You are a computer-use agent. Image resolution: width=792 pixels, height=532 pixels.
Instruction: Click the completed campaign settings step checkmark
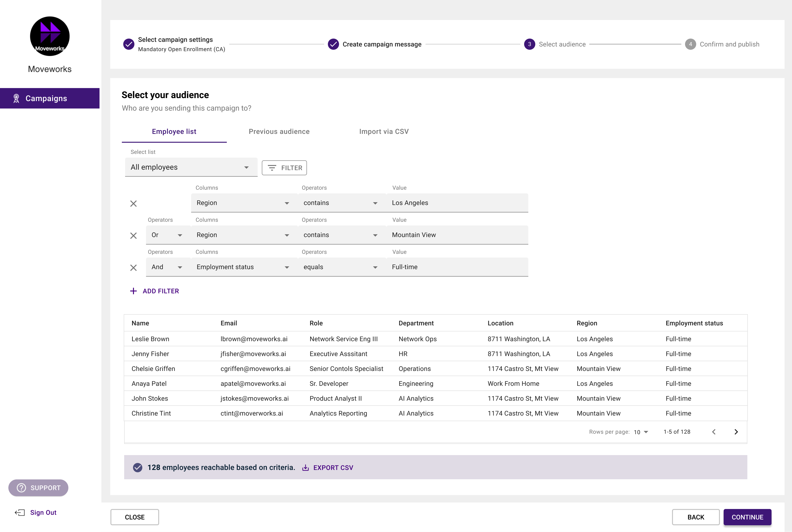[129, 44]
